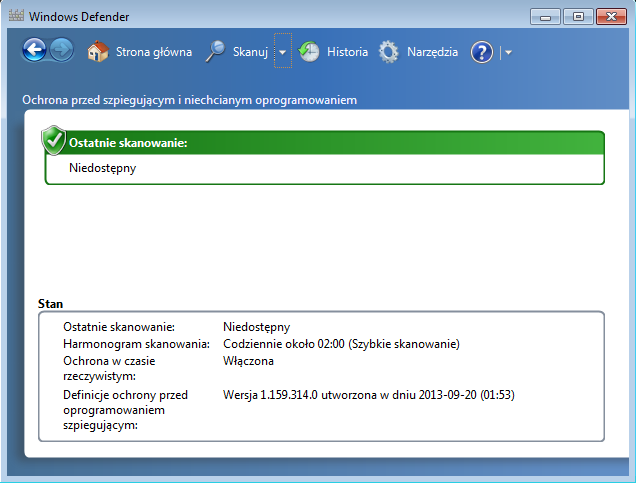Click the forward navigation arrow
The height and width of the screenshot is (483, 636).
(x=62, y=50)
